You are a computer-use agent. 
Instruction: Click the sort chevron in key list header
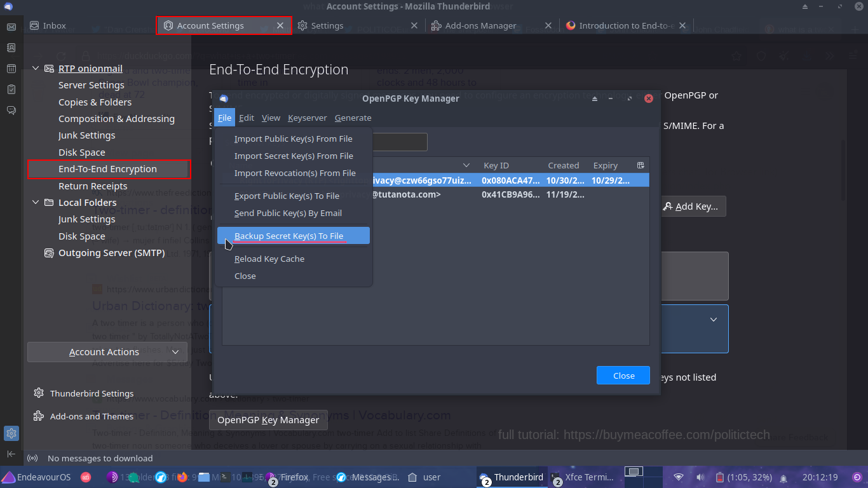(x=466, y=165)
